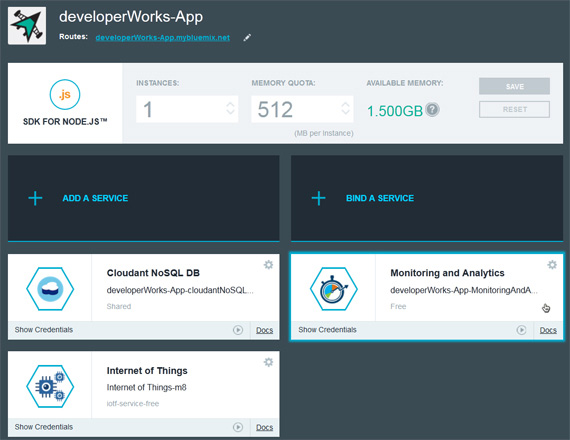Viewport: 570px width, 440px height.
Task: Show Credentials for Internet of Things
Action: point(44,427)
